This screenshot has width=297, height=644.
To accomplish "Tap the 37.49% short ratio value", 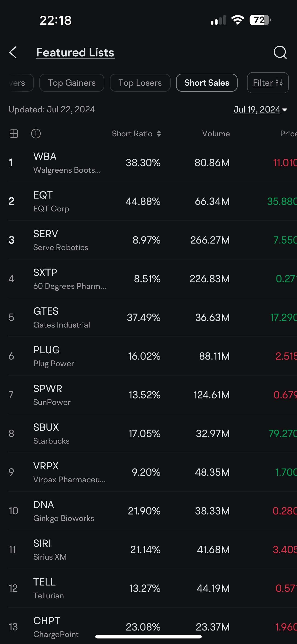I will point(143,317).
